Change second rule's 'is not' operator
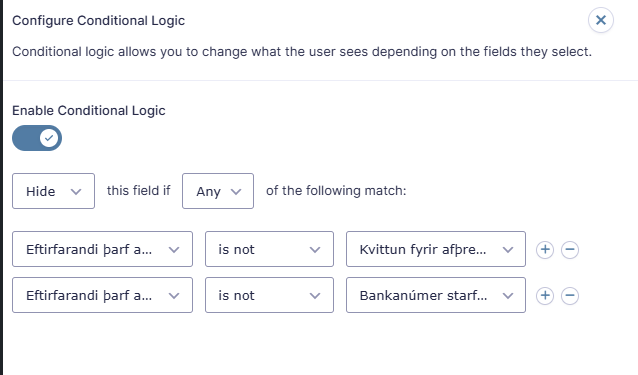 pyautogui.click(x=269, y=295)
